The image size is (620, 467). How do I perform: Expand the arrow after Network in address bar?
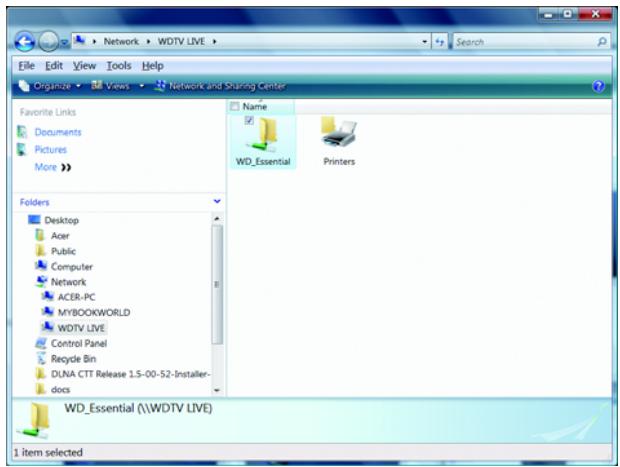click(x=148, y=41)
